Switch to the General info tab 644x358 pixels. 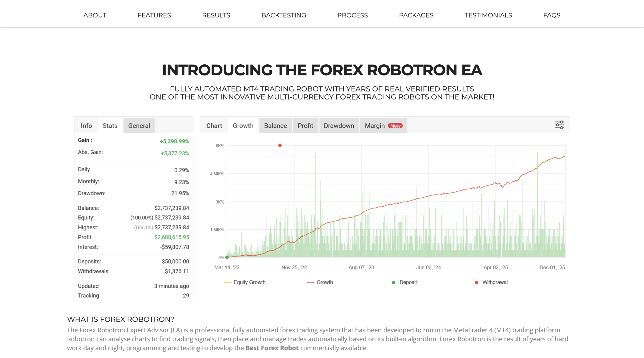pos(139,126)
